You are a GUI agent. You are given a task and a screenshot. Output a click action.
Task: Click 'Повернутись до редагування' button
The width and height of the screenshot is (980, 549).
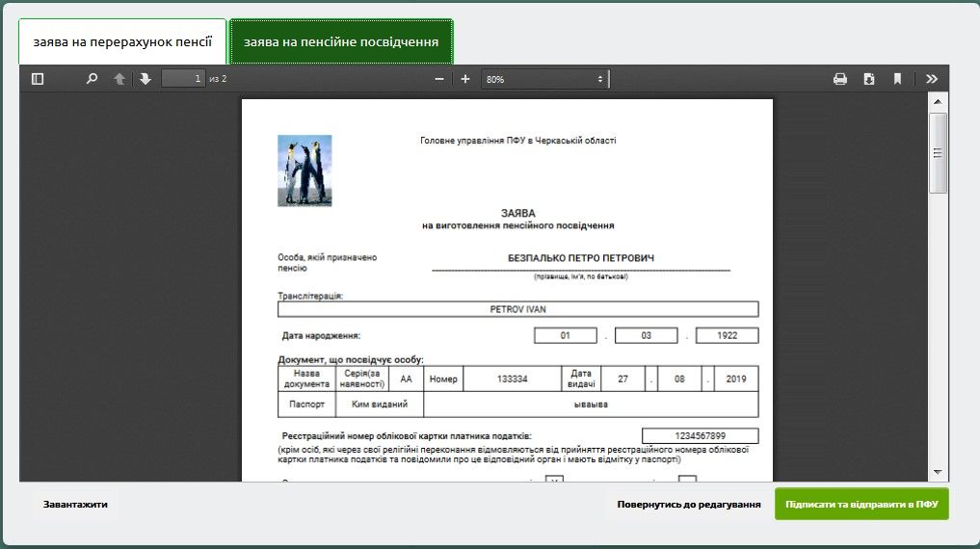[x=688, y=505]
